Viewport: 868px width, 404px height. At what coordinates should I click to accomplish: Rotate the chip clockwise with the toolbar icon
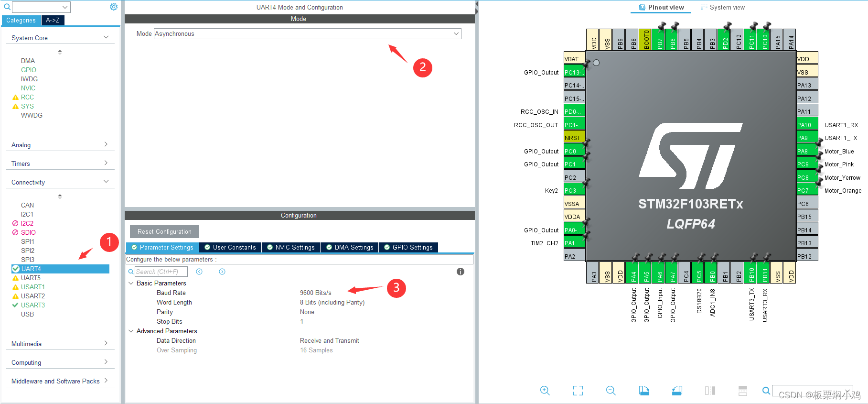(644, 391)
